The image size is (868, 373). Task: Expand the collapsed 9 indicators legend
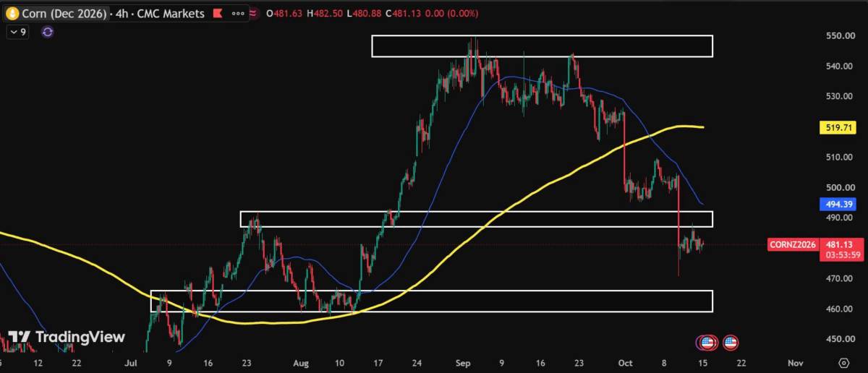17,32
